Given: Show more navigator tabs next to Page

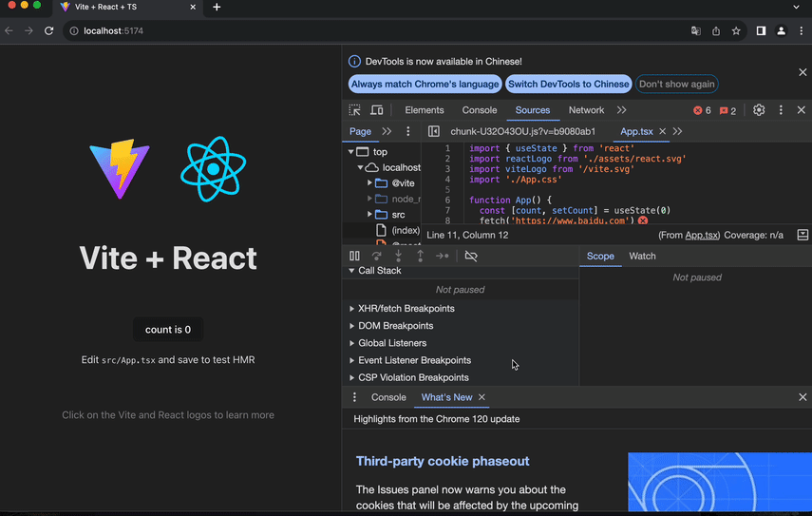Looking at the screenshot, I should 387,131.
